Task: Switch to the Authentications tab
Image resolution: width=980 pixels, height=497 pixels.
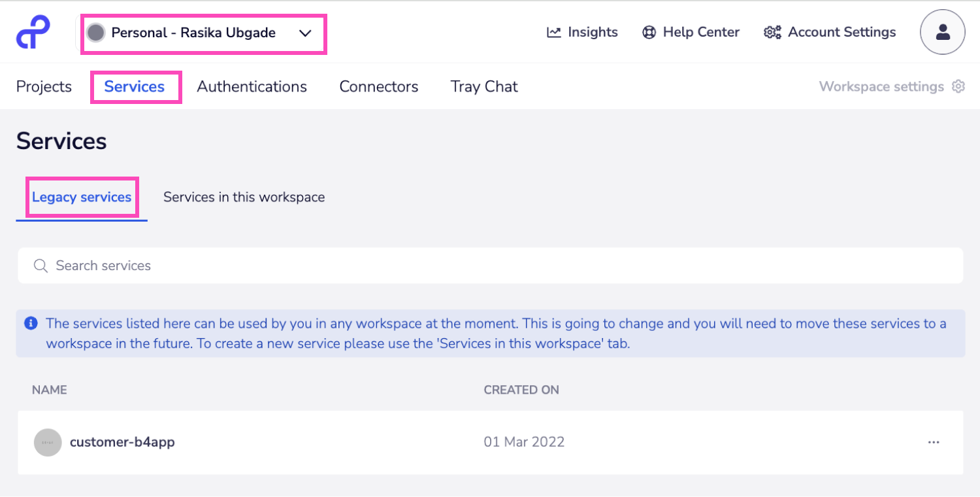Action: click(252, 86)
